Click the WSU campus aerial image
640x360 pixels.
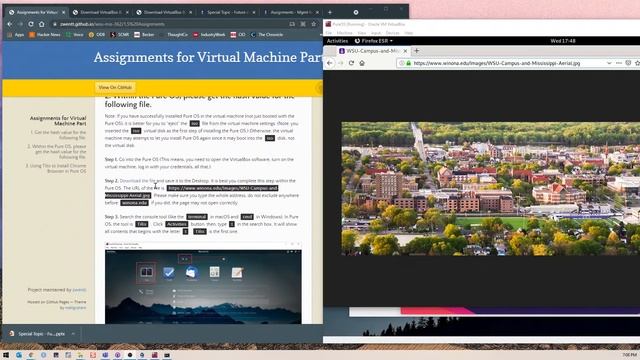491,189
